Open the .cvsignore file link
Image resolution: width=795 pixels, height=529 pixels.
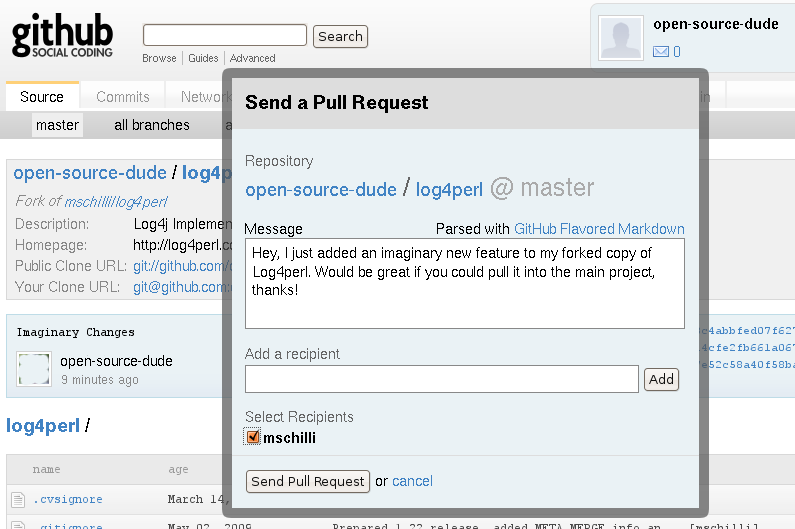[67, 500]
